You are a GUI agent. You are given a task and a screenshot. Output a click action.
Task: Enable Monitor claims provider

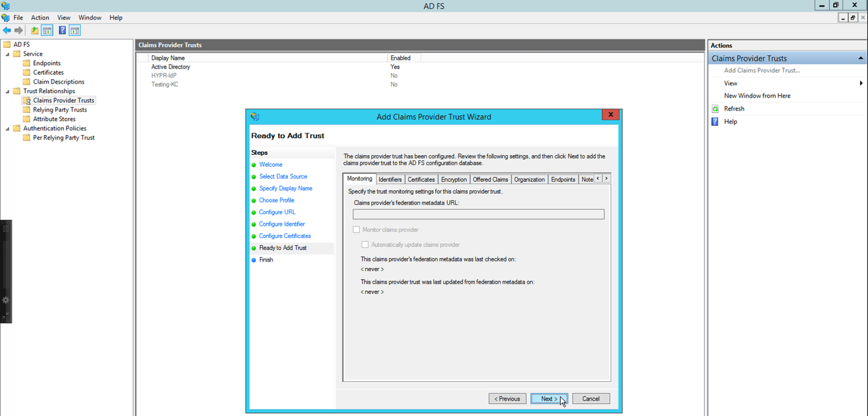[x=356, y=229]
